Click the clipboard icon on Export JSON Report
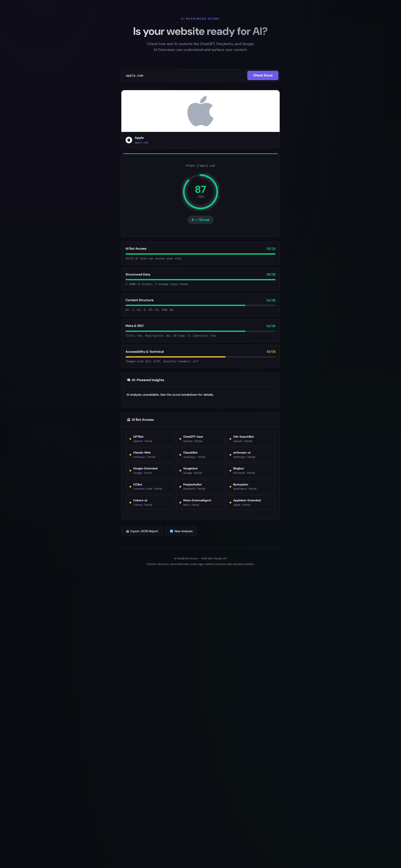 (127, 531)
